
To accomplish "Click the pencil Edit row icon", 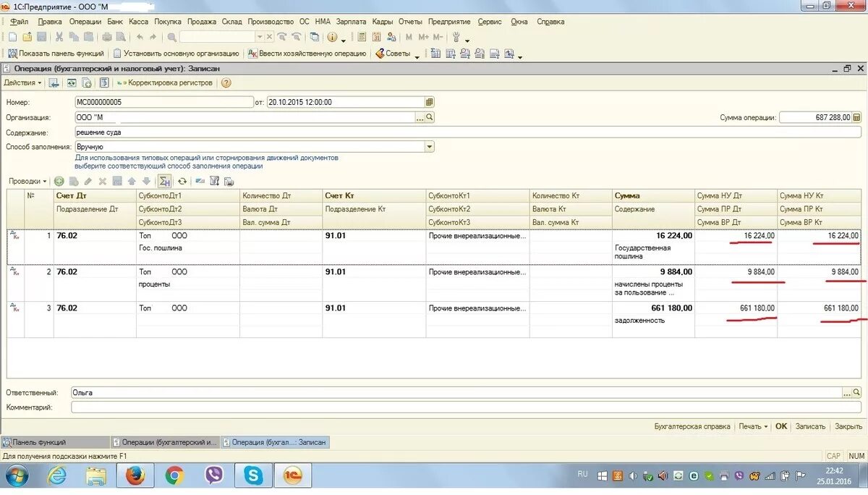I will [x=88, y=182].
